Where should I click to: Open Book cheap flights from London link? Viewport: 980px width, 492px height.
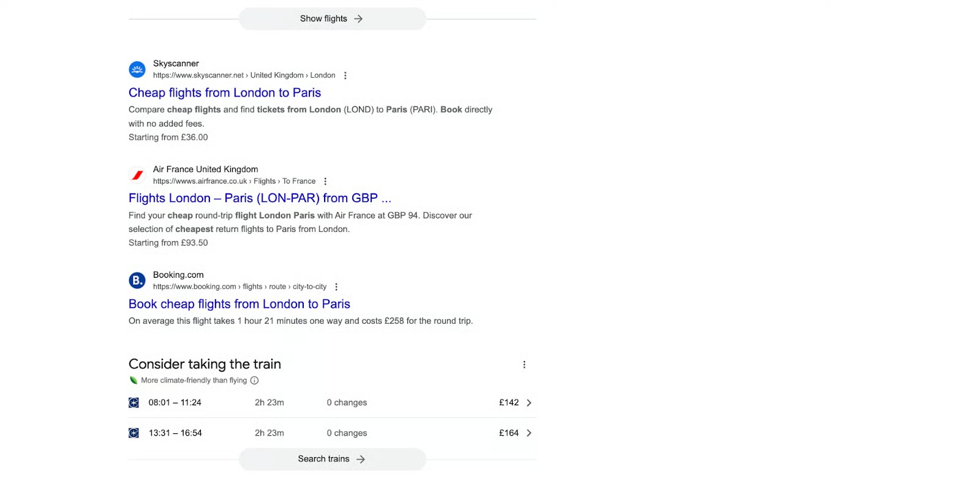[x=239, y=304]
